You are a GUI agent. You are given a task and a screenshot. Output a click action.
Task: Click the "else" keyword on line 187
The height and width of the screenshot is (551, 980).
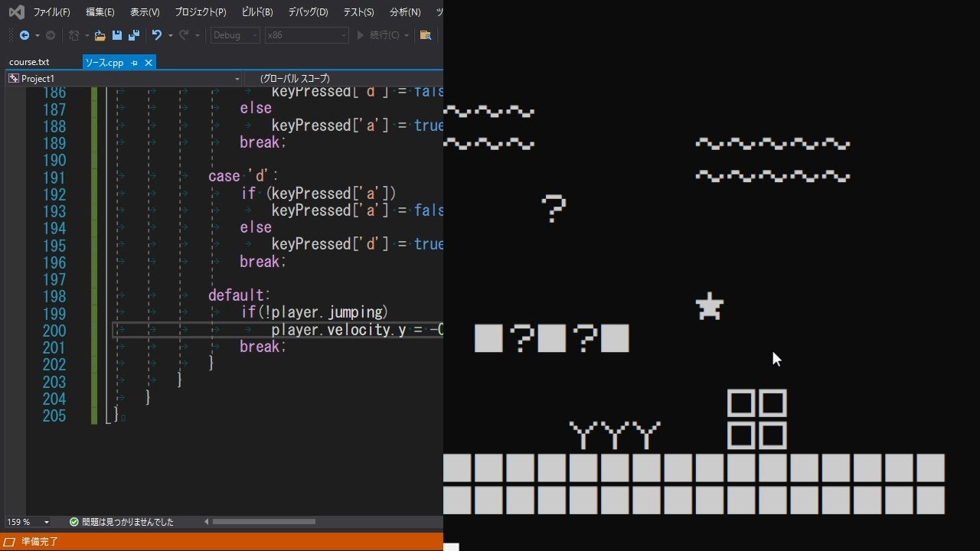tap(256, 109)
